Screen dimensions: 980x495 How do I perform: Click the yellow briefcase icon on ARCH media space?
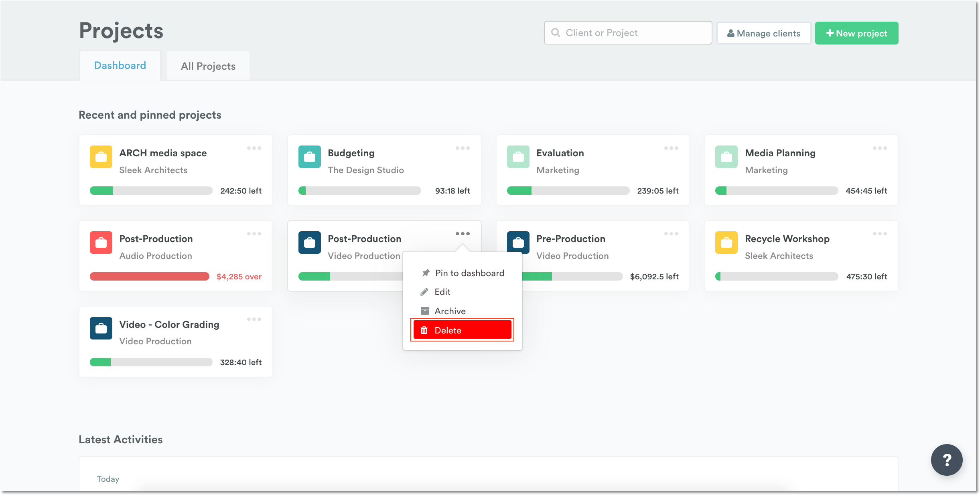point(101,157)
